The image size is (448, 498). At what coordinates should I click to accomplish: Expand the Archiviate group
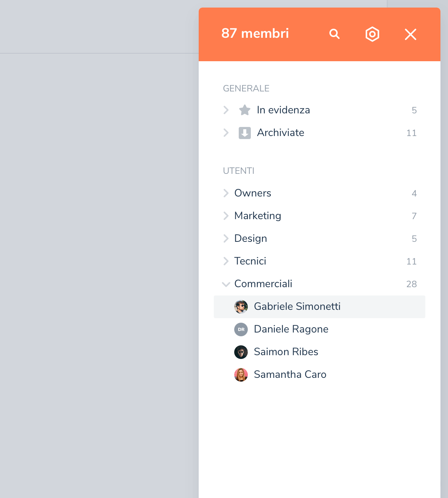tap(226, 133)
